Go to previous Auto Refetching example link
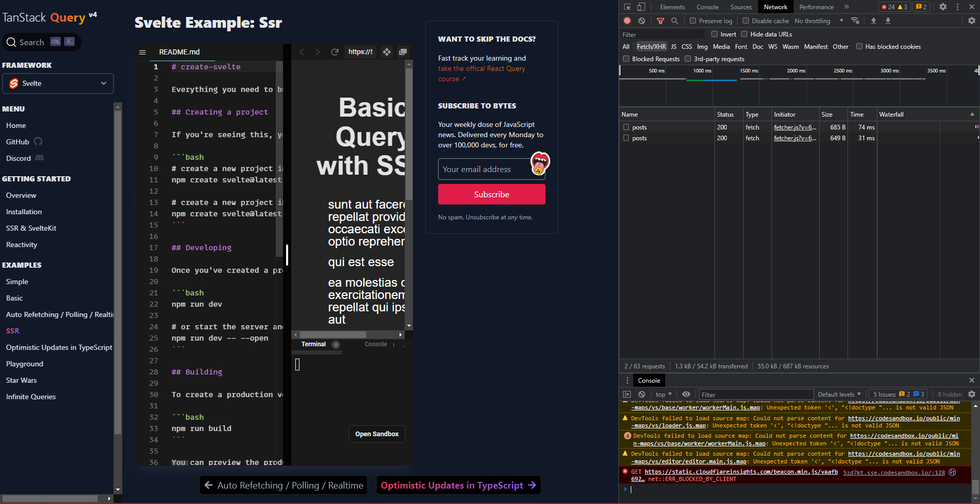The width and height of the screenshot is (980, 504). [x=284, y=485]
